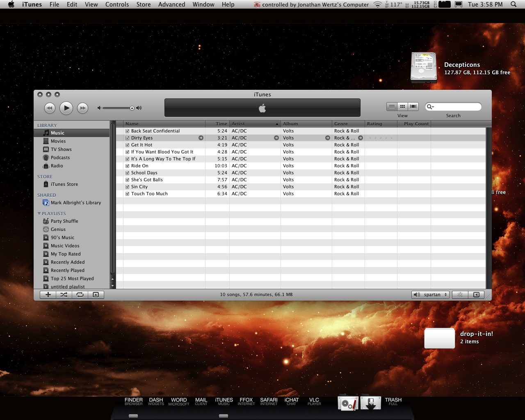The width and height of the screenshot is (525, 420).
Task: Toggle repeat mode
Action: tap(80, 294)
